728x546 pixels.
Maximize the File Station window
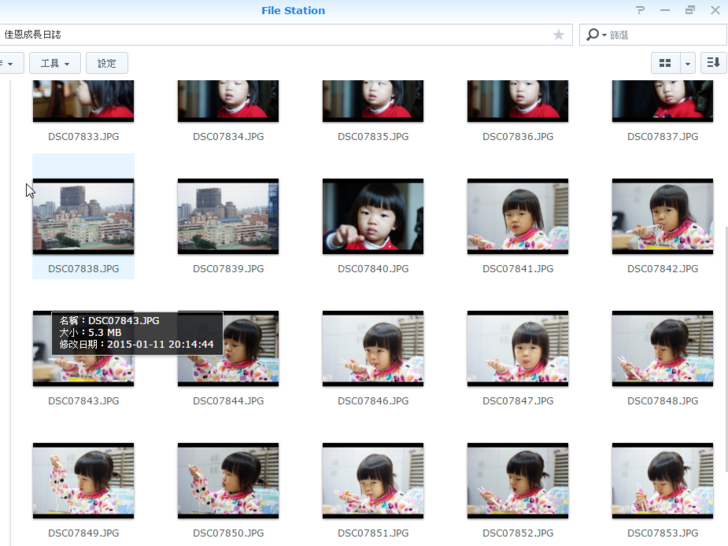click(x=690, y=10)
